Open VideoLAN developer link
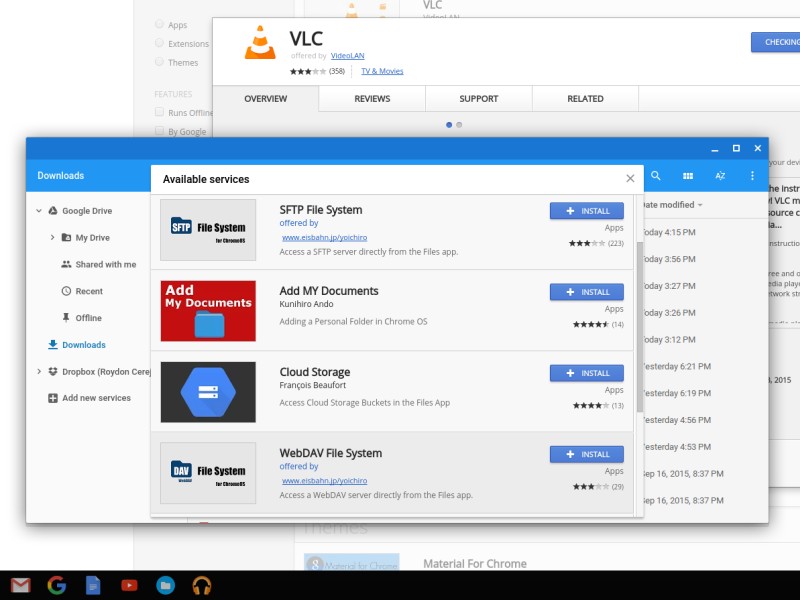Image resolution: width=800 pixels, height=600 pixels. [347, 56]
